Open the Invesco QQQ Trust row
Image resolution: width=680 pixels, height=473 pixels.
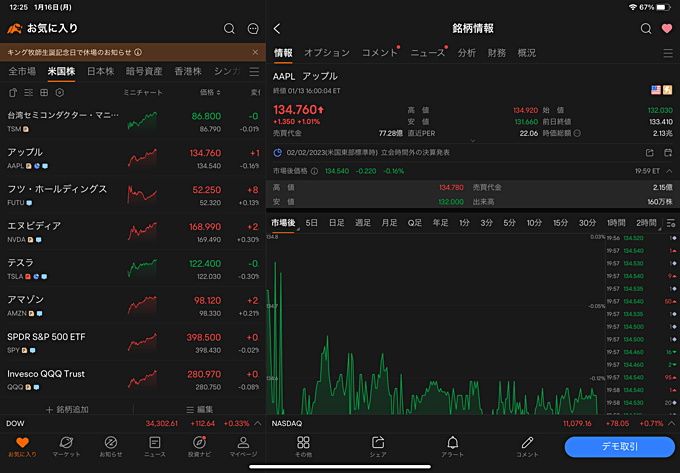pyautogui.click(x=133, y=379)
